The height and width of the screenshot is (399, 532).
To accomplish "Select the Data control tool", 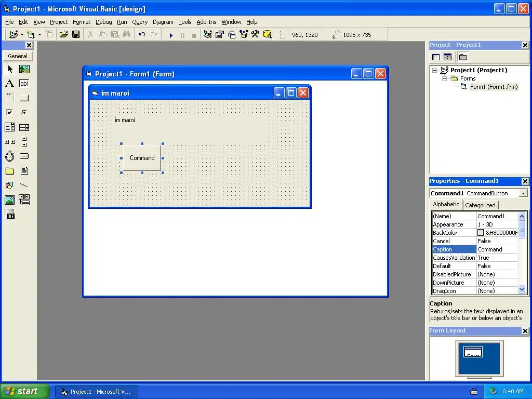I will (24, 200).
